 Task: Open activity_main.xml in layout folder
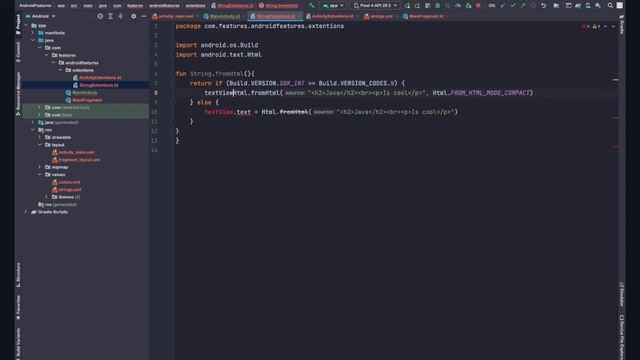pos(76,152)
